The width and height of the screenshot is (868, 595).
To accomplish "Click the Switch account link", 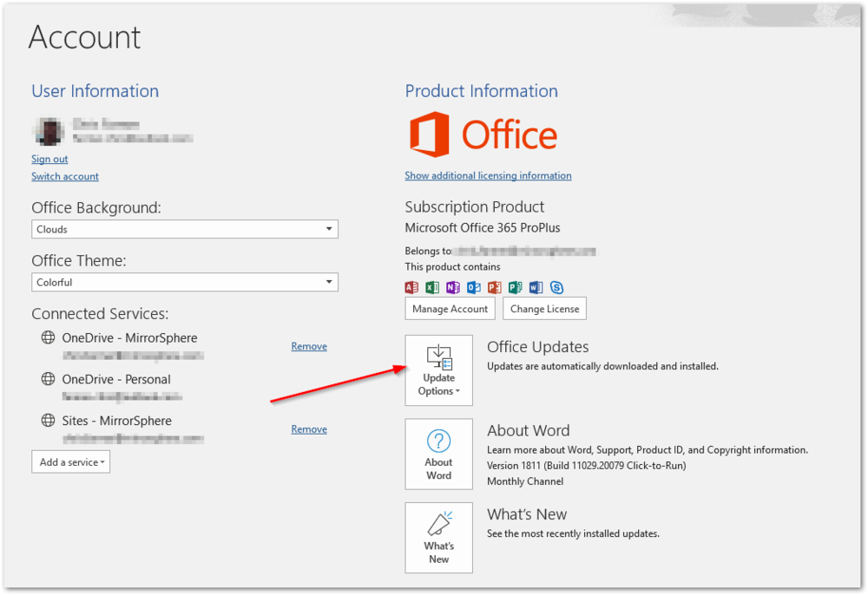I will point(65,176).
